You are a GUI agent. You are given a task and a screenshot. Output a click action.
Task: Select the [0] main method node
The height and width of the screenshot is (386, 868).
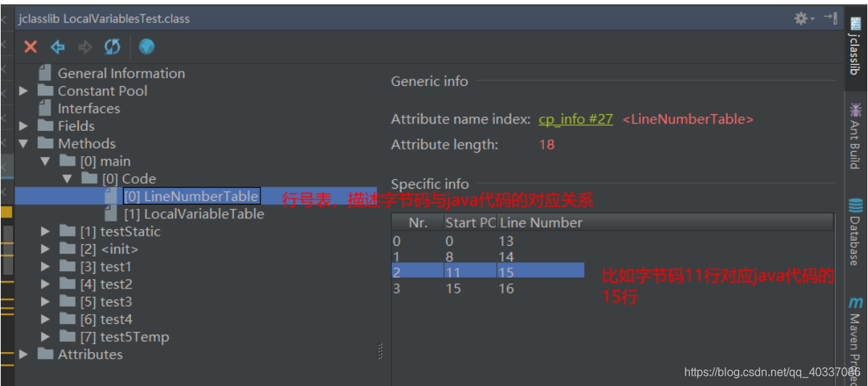coord(105,161)
